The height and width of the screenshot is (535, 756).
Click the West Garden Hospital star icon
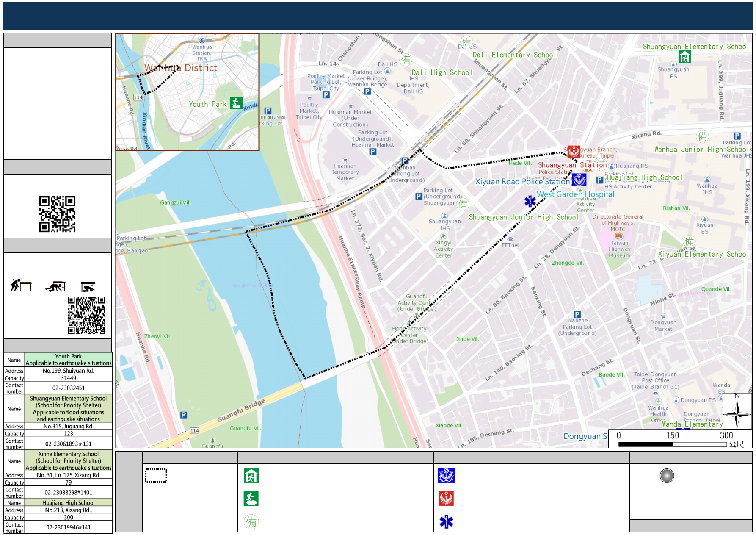tap(530, 201)
